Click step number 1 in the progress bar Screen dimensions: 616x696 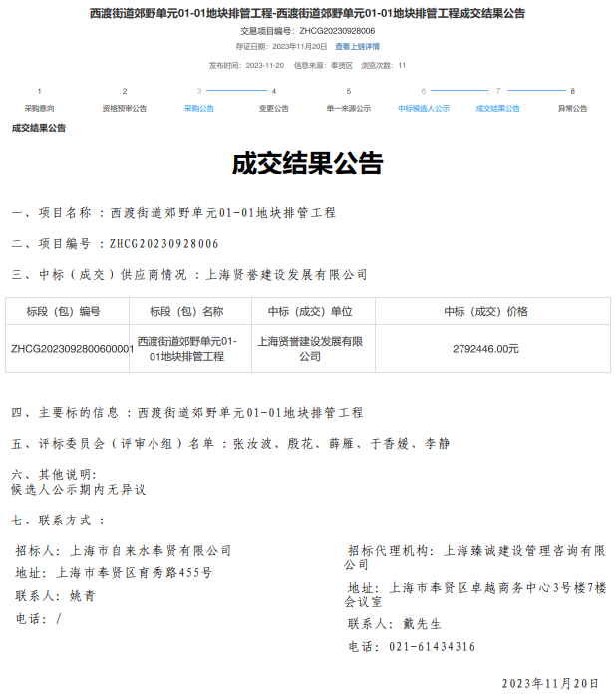point(40,91)
